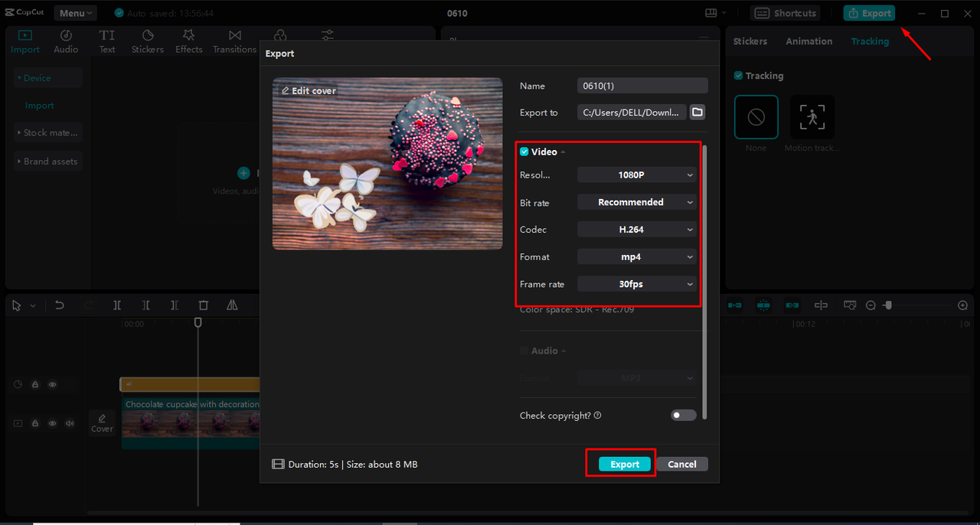Hide the main video track with eye icon

[53, 423]
